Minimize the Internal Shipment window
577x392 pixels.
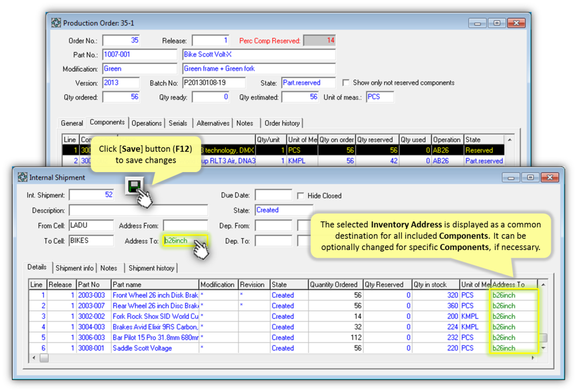pyautogui.click(x=511, y=177)
